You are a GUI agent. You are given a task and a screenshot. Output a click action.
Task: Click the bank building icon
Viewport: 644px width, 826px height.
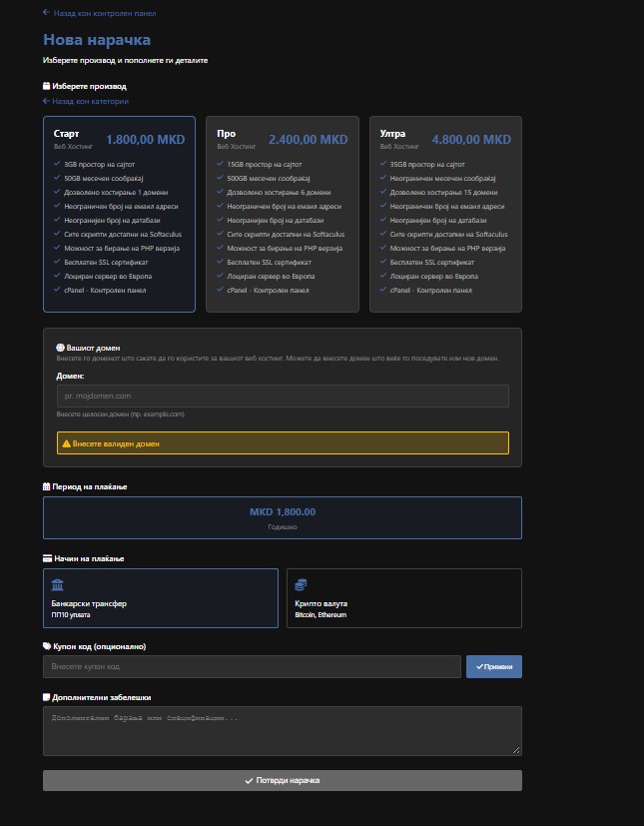pyautogui.click(x=57, y=584)
